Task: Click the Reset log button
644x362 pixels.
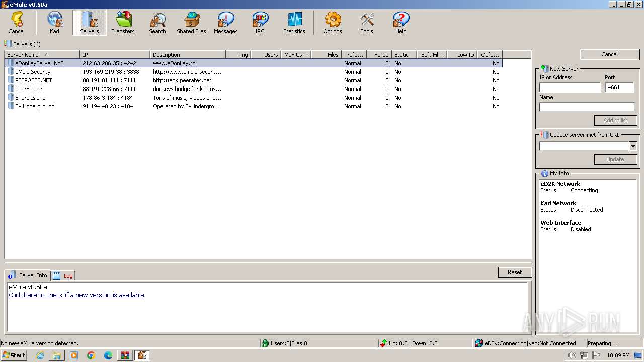Action: (x=515, y=272)
